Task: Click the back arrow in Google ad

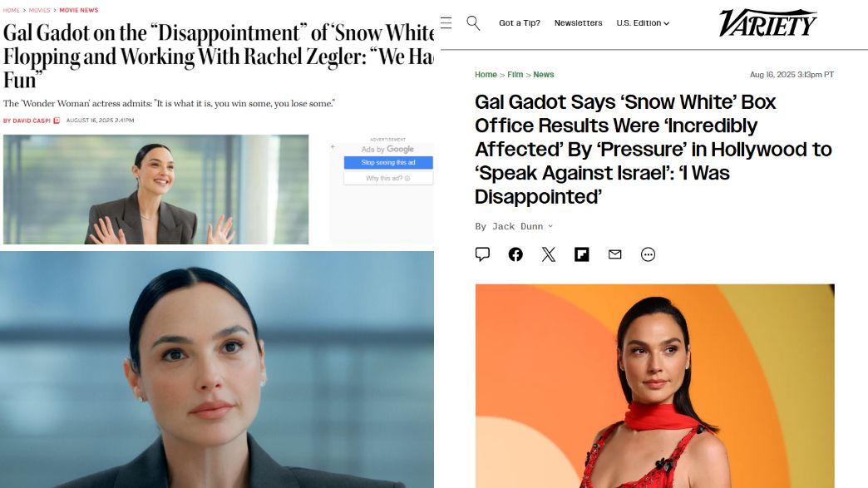Action: (333, 146)
